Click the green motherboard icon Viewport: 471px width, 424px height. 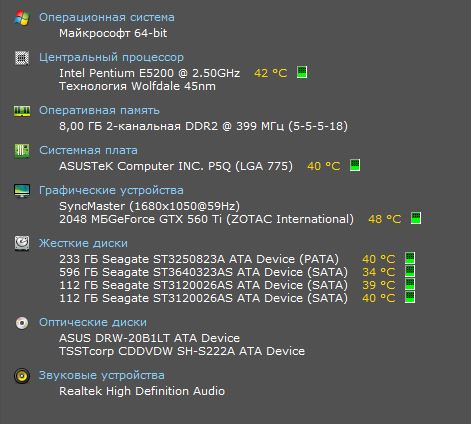click(x=22, y=151)
